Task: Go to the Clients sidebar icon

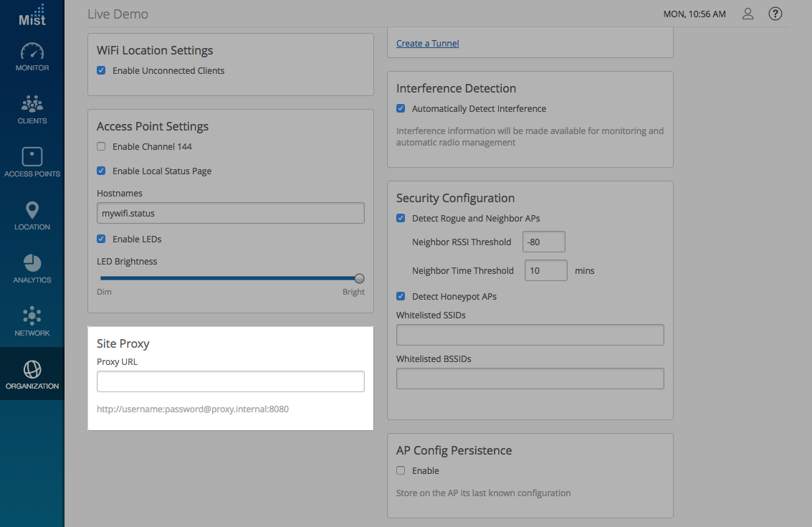Action: pos(32,110)
